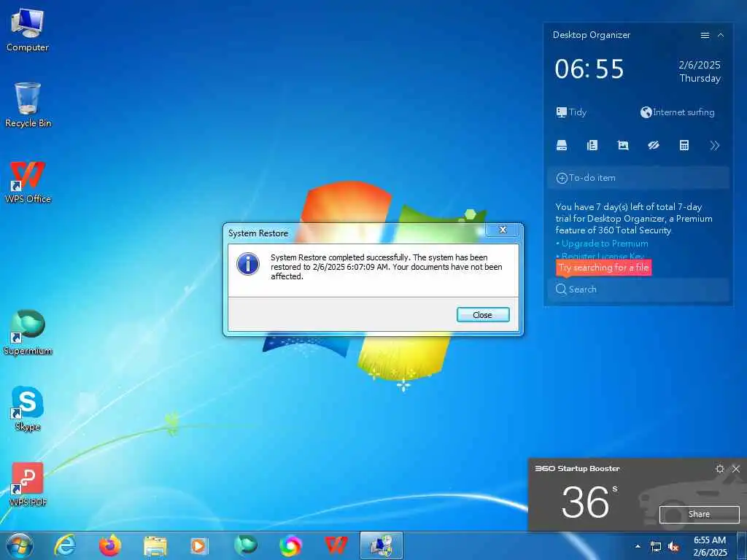The height and width of the screenshot is (560, 747).
Task: Click the hide-eye icon in Organizer
Action: 653,145
